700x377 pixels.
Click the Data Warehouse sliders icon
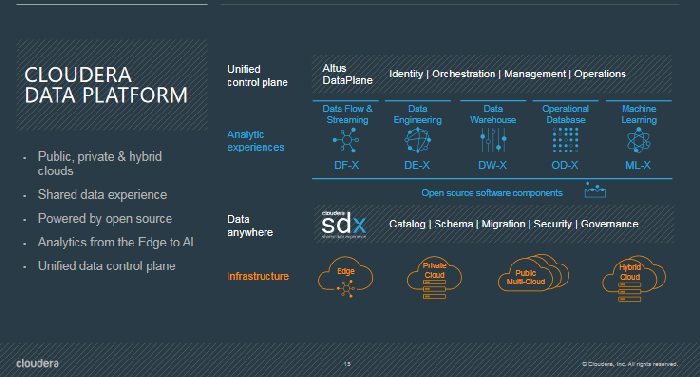pyautogui.click(x=493, y=140)
